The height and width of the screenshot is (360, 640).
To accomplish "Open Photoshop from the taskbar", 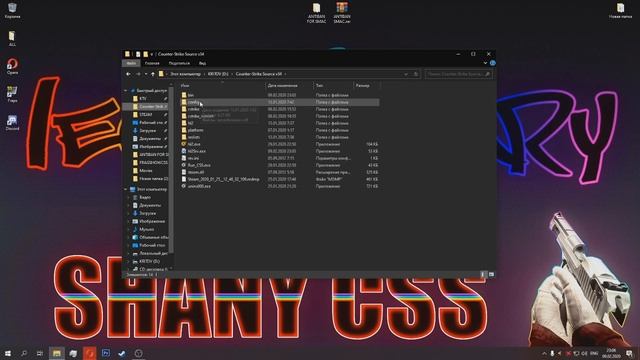I will point(106,353).
